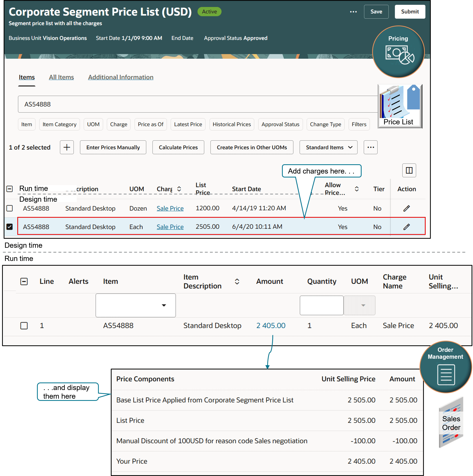Click pencil edit icon for Each row
The height and width of the screenshot is (476, 473).
tap(406, 227)
